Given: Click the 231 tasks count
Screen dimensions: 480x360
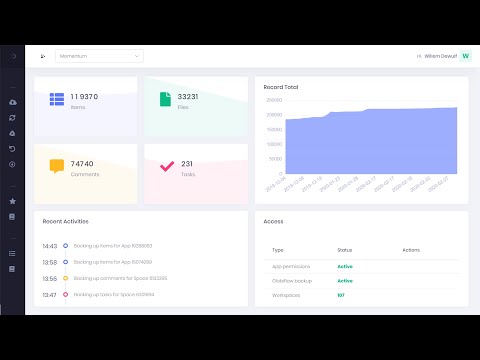Looking at the screenshot, I should (x=187, y=164).
